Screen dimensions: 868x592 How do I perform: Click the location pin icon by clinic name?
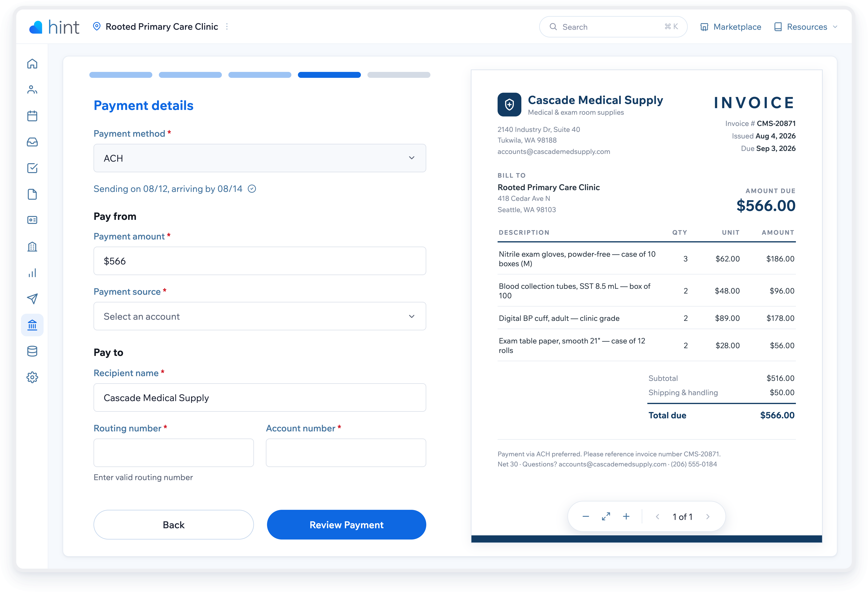97,27
